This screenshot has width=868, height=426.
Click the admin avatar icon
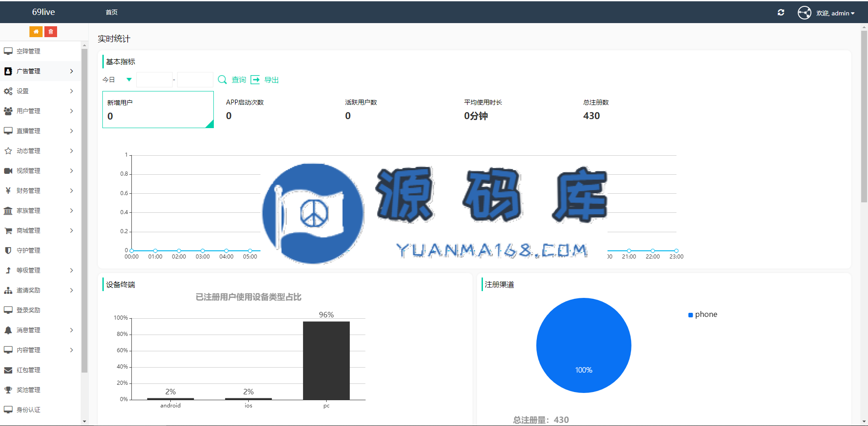[x=805, y=13]
